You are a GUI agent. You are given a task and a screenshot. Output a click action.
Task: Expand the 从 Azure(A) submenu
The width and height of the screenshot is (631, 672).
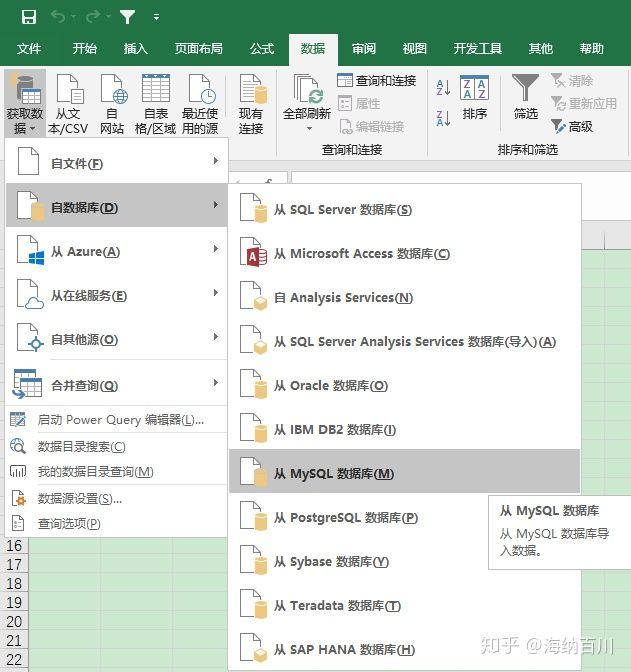(x=117, y=250)
